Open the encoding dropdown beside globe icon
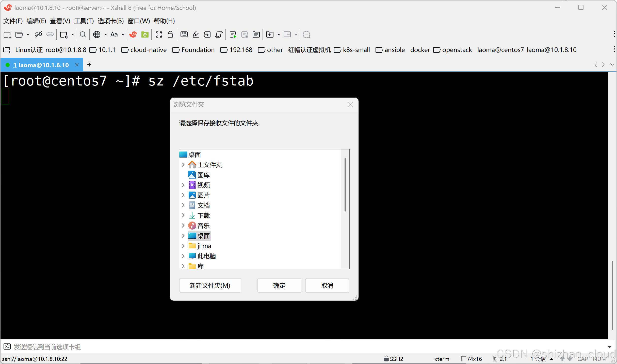The image size is (617, 364). coord(106,34)
